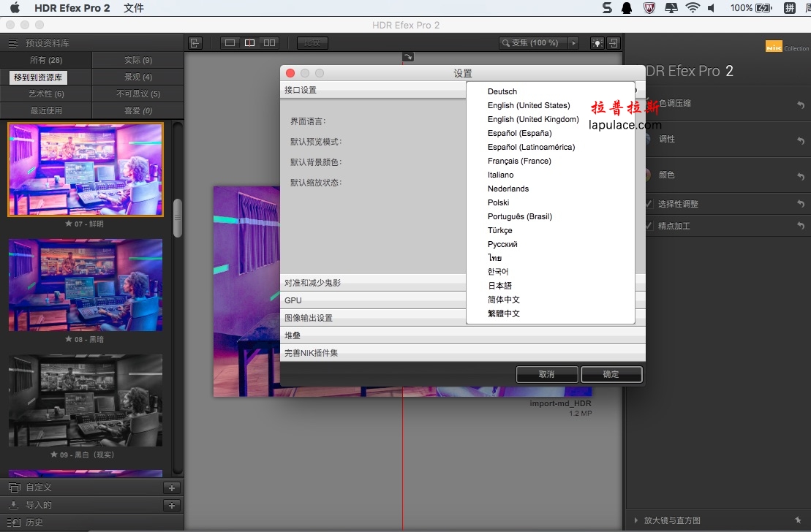This screenshot has width=811, height=532.
Task: Pick 日本語 from the language list
Action: click(x=499, y=286)
